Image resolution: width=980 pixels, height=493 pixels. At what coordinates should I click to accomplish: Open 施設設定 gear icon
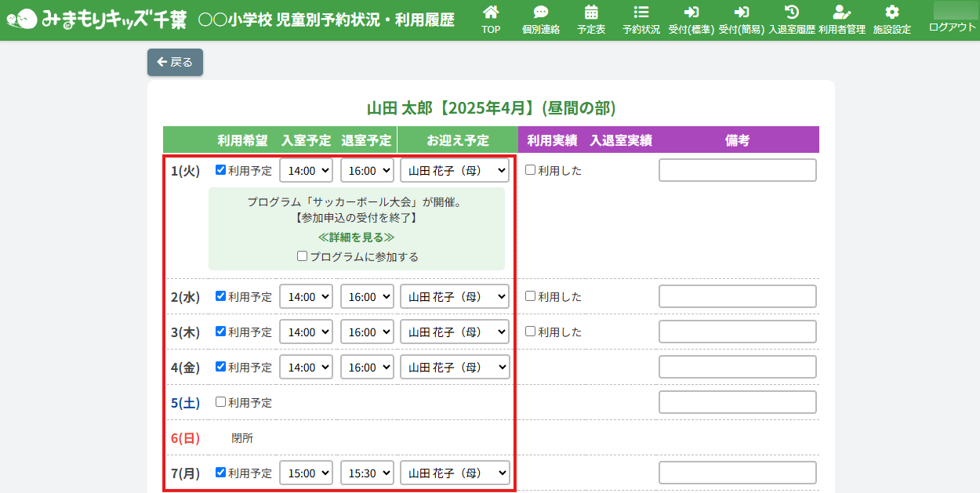click(891, 13)
